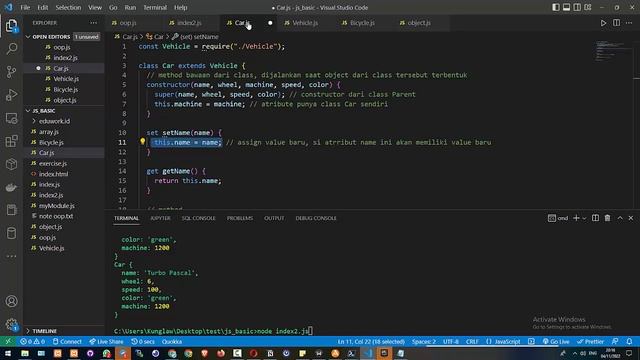Change indentation Spaces: 2 setting
The image size is (640, 360).
pos(424,341)
